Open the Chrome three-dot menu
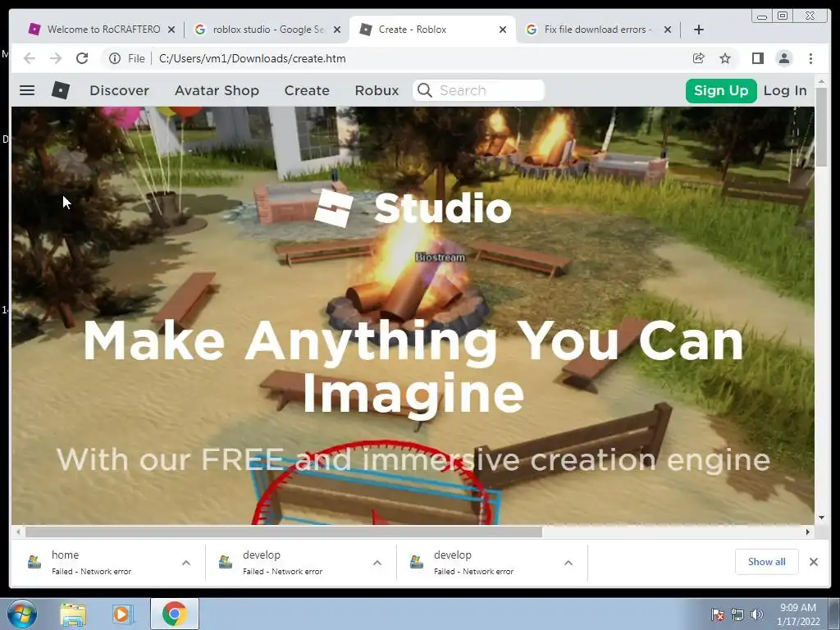840x630 pixels. click(x=810, y=58)
